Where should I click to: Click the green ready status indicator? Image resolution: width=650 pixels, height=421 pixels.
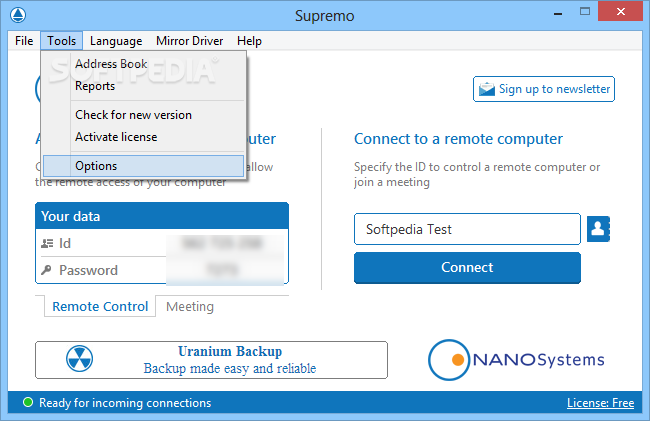click(28, 402)
